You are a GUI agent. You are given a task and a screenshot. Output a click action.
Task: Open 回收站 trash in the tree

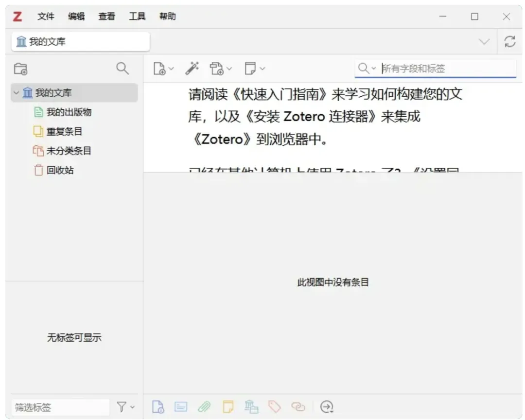pos(60,170)
